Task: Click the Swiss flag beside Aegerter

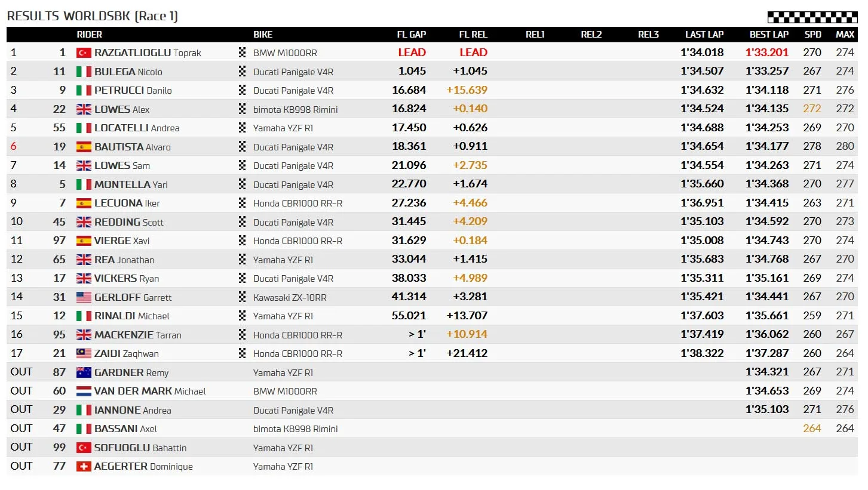Action: [x=84, y=466]
